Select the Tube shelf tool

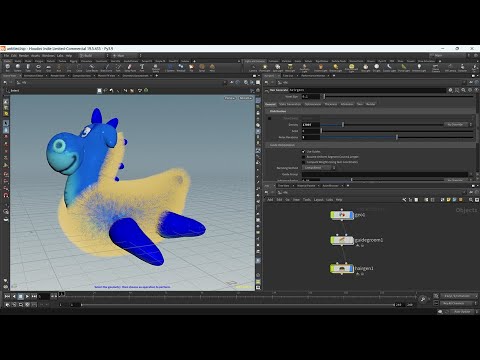tap(28, 68)
